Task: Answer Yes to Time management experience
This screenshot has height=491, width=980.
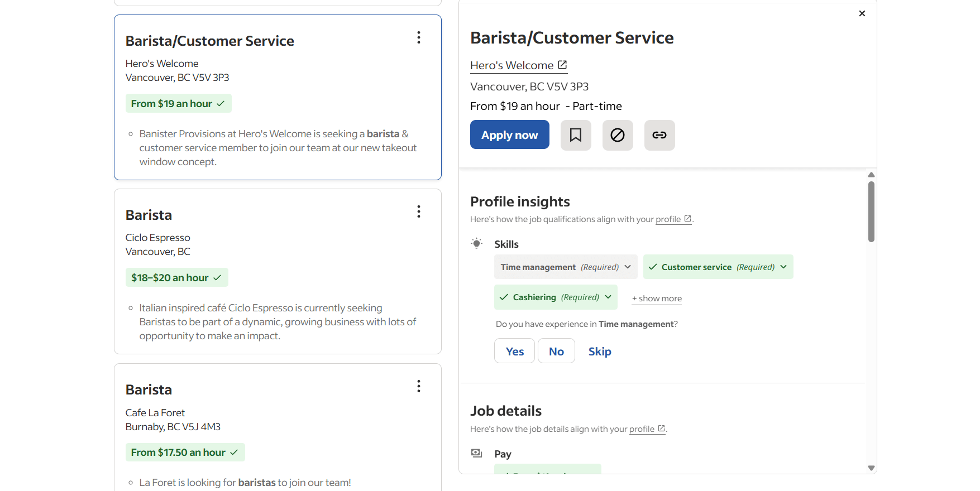Action: (514, 351)
